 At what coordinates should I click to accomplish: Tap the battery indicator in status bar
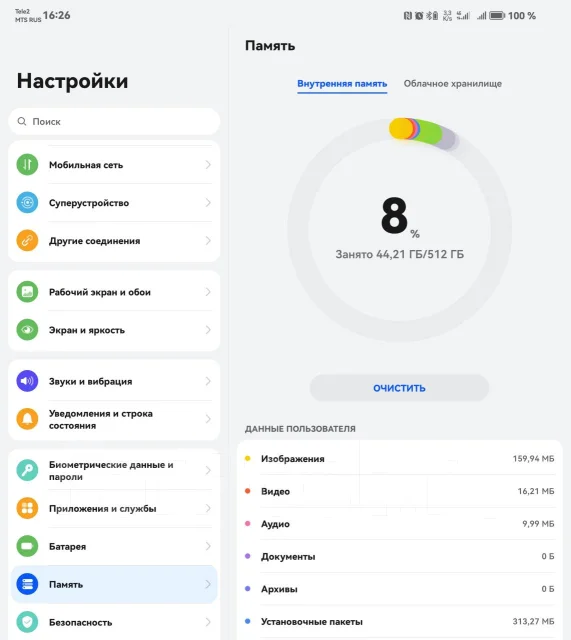click(x=497, y=16)
